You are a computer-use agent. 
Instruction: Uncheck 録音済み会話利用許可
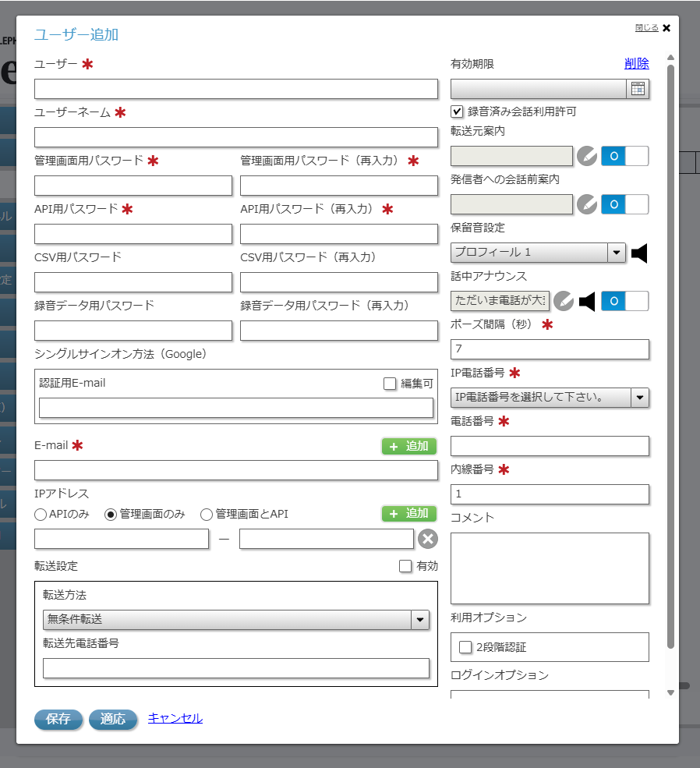pos(456,111)
